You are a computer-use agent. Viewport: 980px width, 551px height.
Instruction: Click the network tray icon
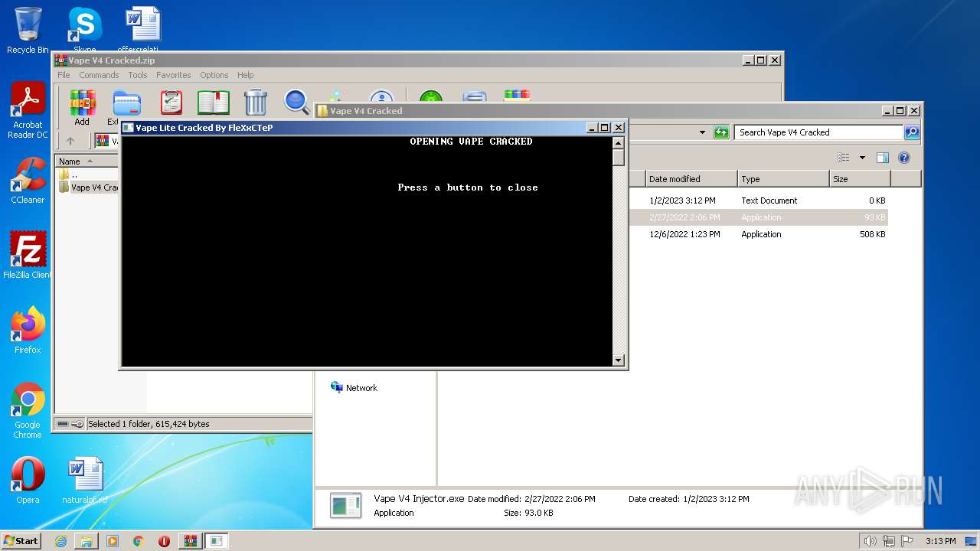click(x=888, y=541)
